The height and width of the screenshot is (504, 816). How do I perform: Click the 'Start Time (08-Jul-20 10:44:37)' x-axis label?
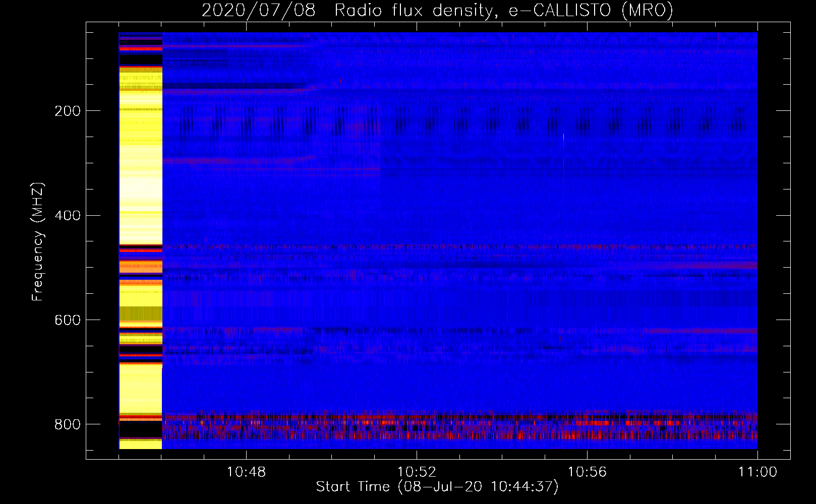[437, 487]
